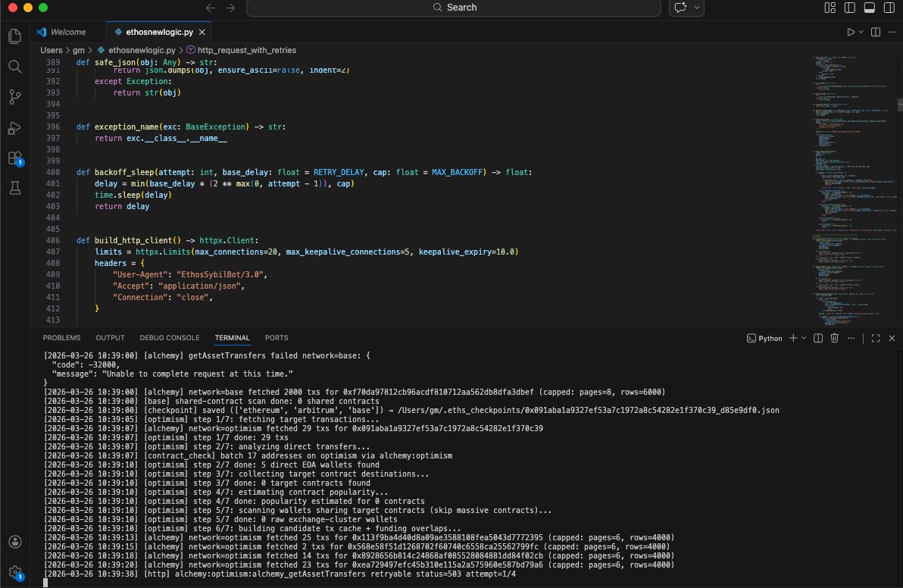Open the new terminal profile dropdown

(803, 338)
